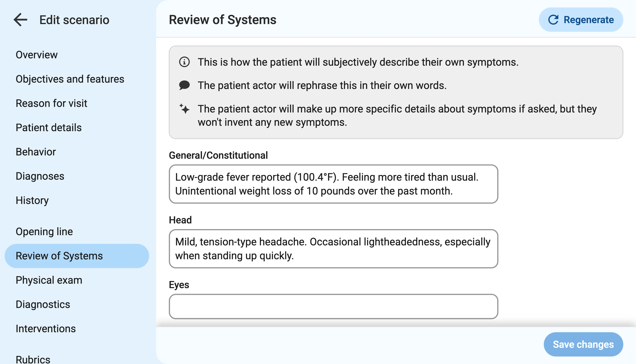Focus the empty Eyes field
The height and width of the screenshot is (364, 636).
(333, 306)
